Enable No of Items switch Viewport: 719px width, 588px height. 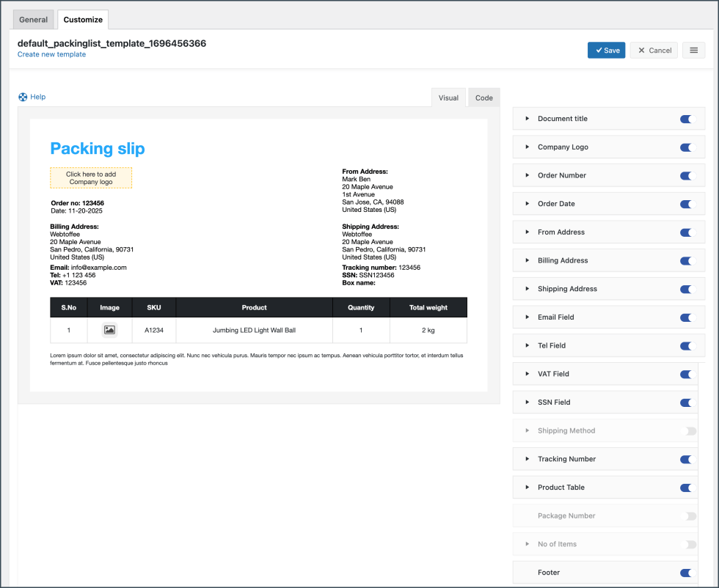pyautogui.click(x=690, y=545)
